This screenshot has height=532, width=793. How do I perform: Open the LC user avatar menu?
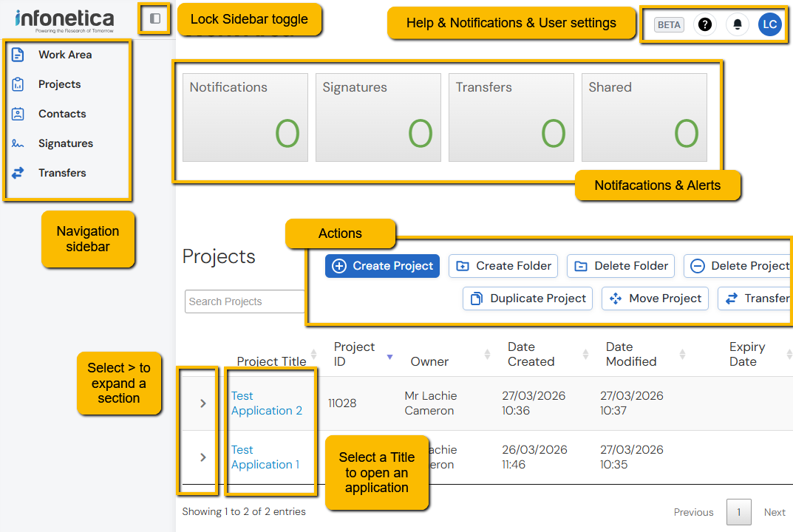point(769,24)
